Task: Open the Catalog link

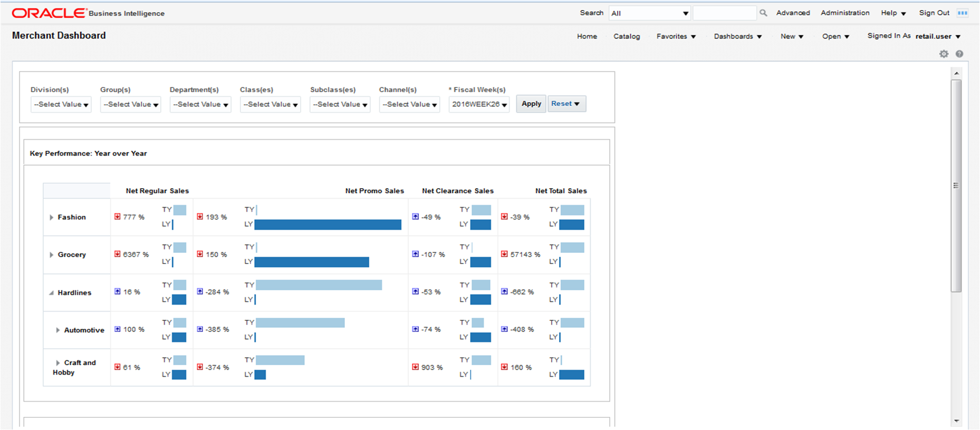Action: [x=627, y=36]
